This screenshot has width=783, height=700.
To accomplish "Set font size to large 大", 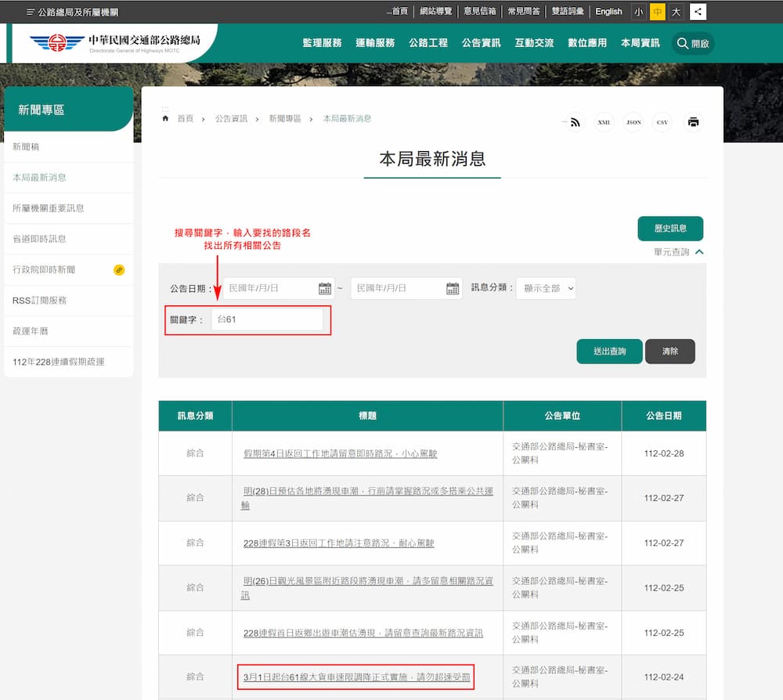I will tap(677, 12).
